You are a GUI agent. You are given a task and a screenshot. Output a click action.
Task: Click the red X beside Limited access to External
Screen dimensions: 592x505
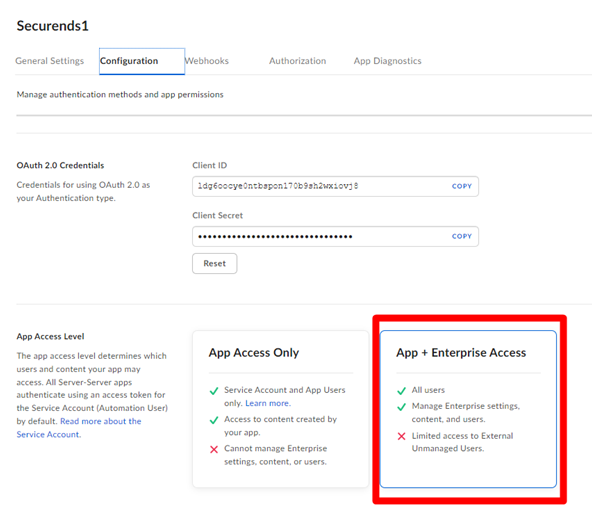(x=401, y=436)
